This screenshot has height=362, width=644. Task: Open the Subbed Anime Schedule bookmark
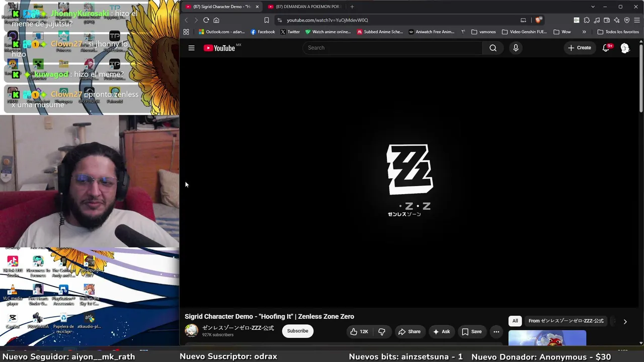380,32
